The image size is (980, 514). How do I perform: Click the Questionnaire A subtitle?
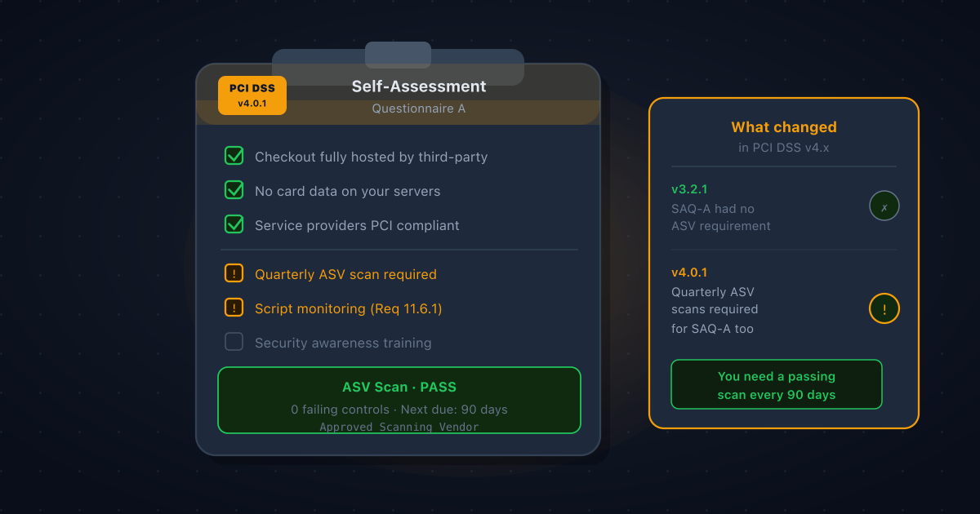419,108
